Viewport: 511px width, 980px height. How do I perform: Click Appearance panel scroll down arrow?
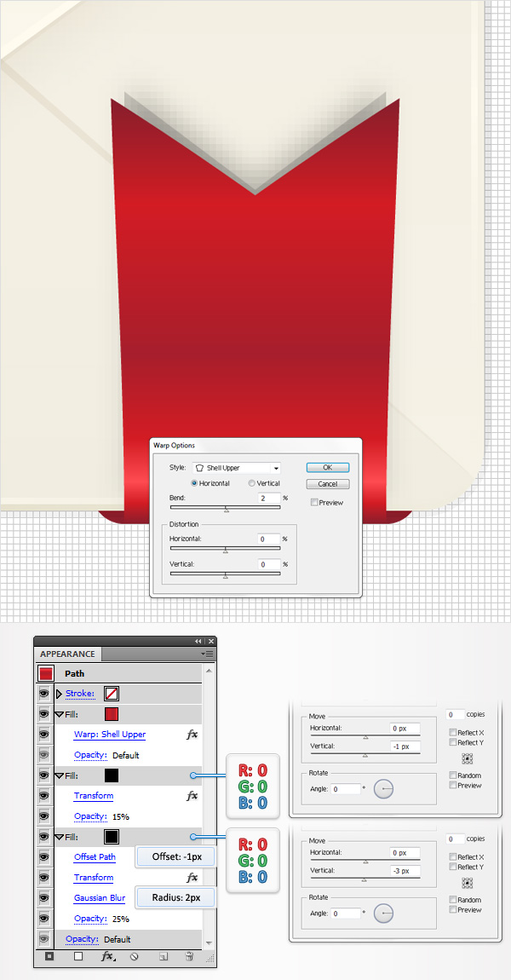click(x=209, y=943)
